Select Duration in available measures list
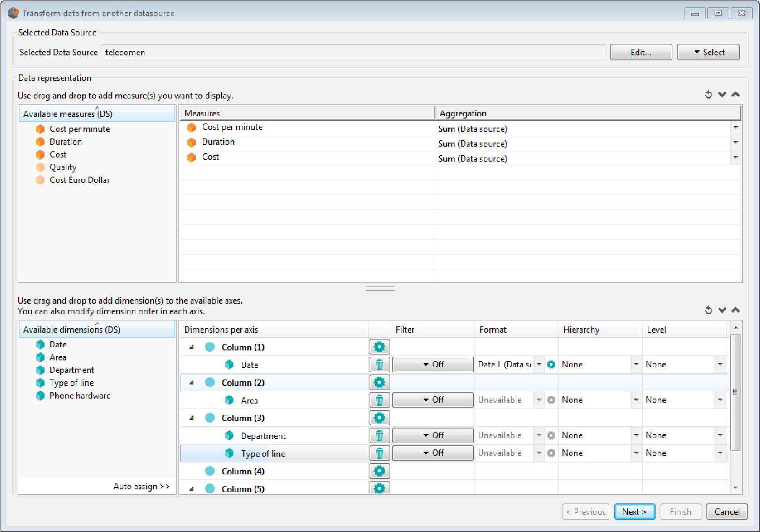The width and height of the screenshot is (760, 532). pos(66,142)
